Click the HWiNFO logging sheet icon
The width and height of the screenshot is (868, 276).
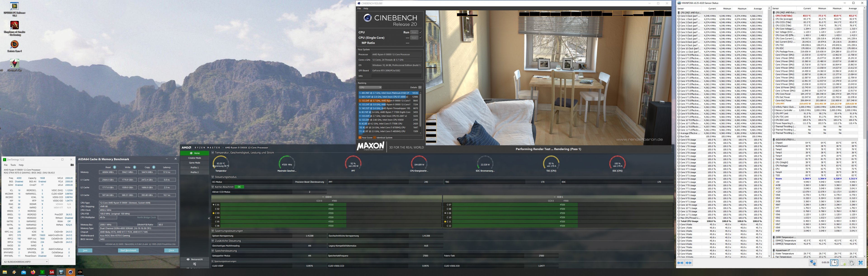[x=843, y=263]
